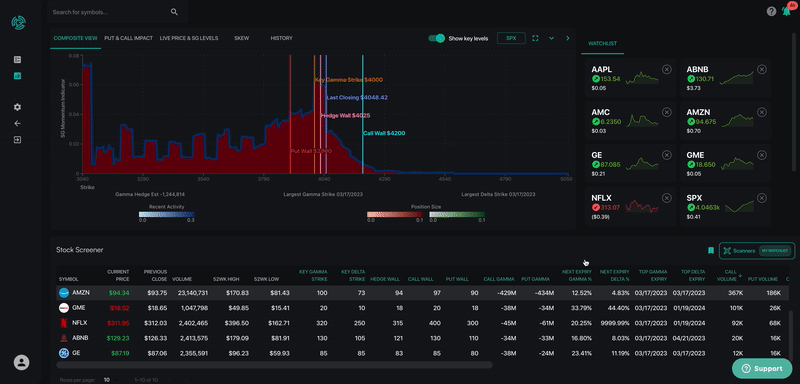Click AMZN current price $94.34
Image resolution: width=800 pixels, height=384 pixels.
coord(118,293)
